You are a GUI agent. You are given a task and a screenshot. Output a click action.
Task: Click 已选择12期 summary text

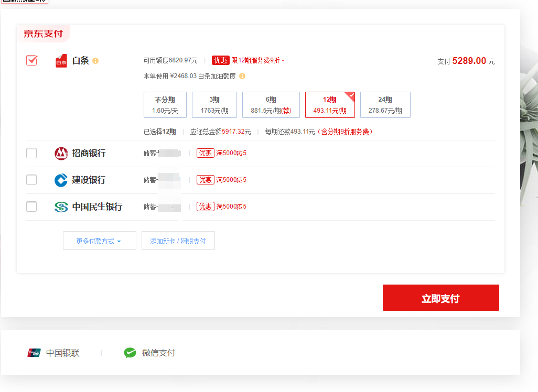(160, 132)
